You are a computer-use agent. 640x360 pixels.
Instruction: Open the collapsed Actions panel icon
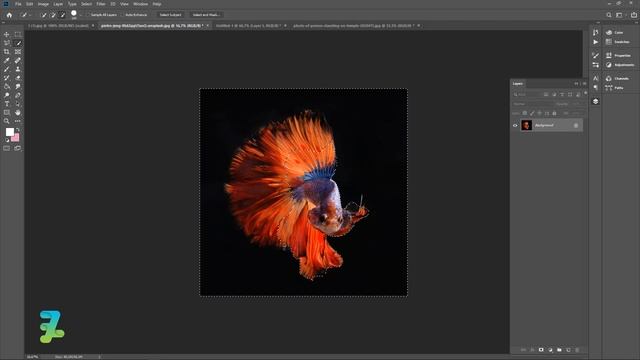596,42
